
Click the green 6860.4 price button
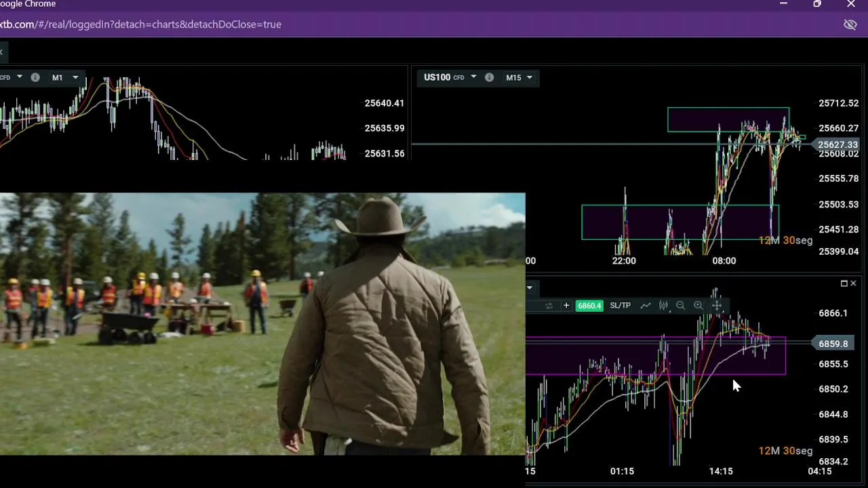tap(589, 306)
